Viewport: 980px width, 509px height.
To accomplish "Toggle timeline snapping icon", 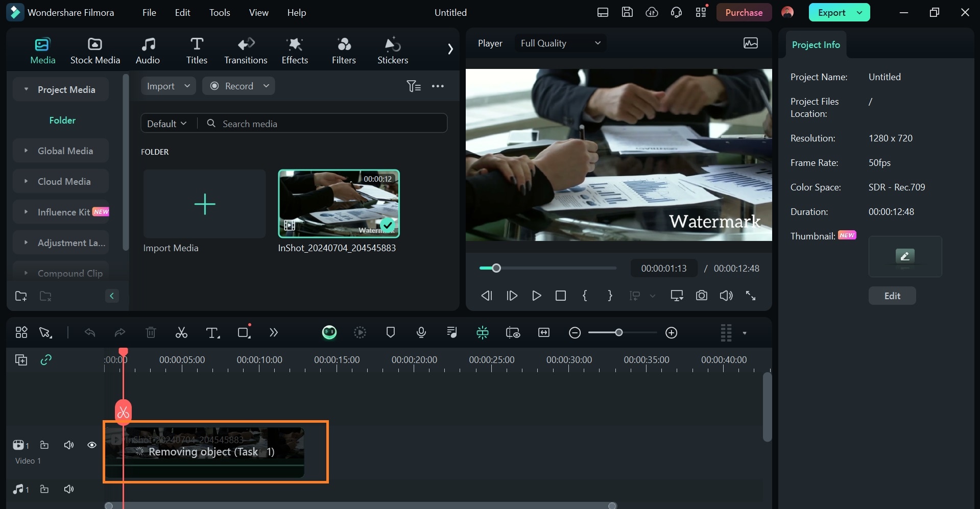I will 483,333.
